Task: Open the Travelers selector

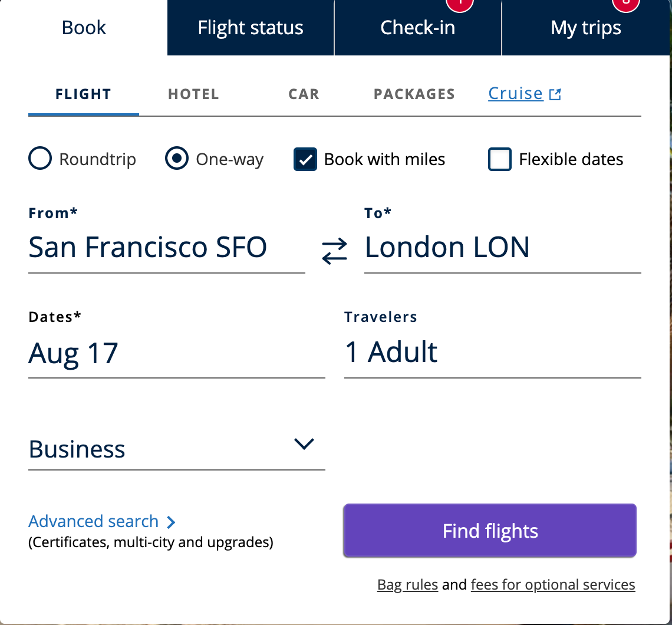Action: 391,352
